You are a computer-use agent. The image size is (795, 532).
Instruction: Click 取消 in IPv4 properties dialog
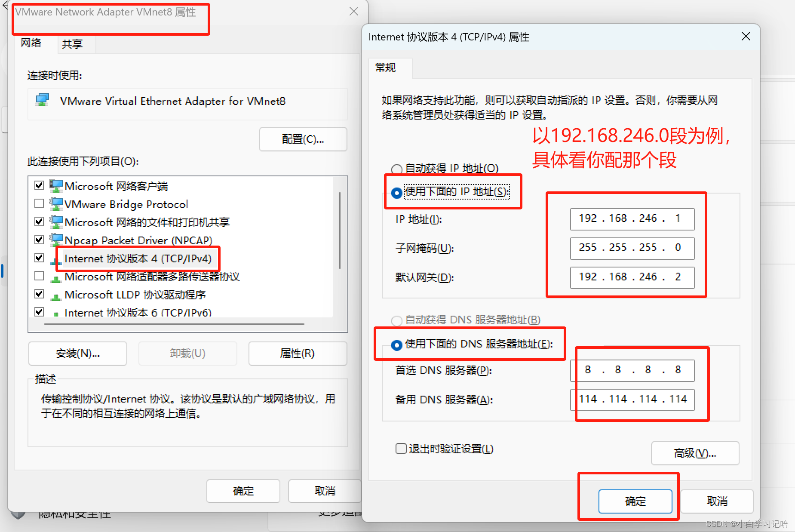coord(717,501)
